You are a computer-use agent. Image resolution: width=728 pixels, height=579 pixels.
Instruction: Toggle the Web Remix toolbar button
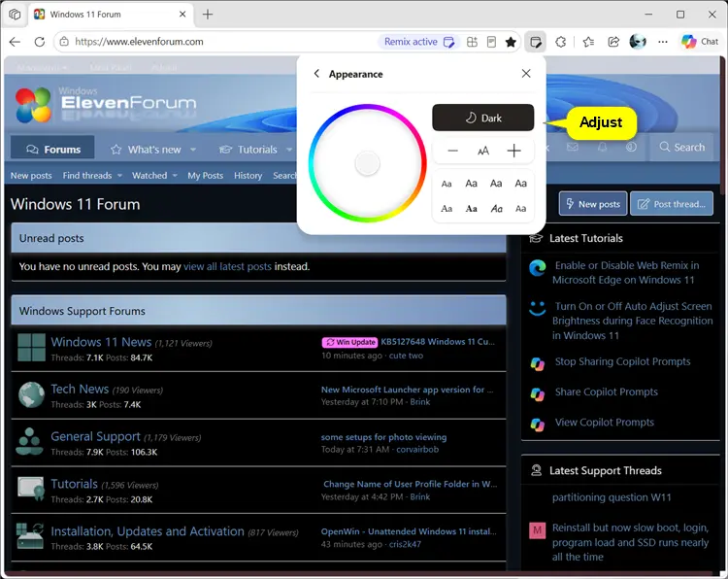[535, 42]
